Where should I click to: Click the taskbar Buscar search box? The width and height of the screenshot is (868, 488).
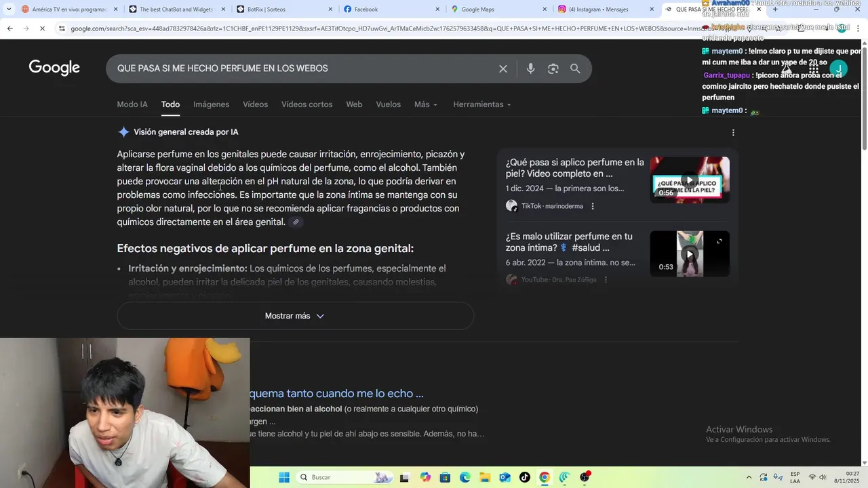344,477
